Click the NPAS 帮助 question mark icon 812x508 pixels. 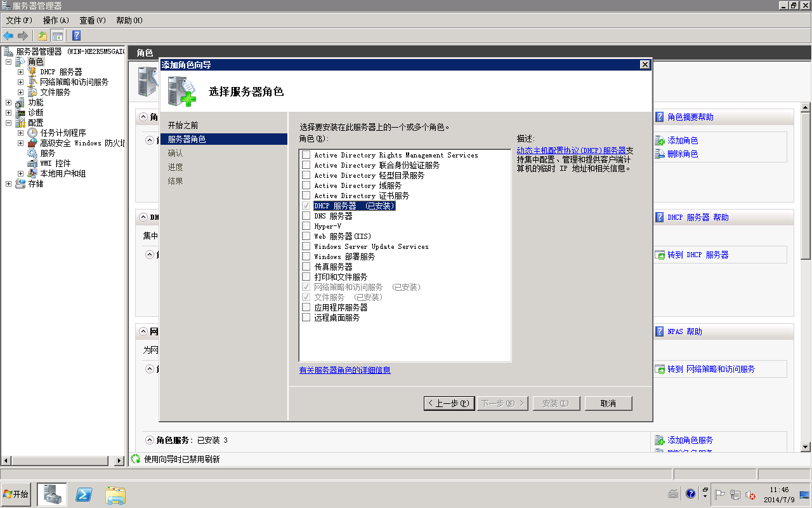click(660, 331)
